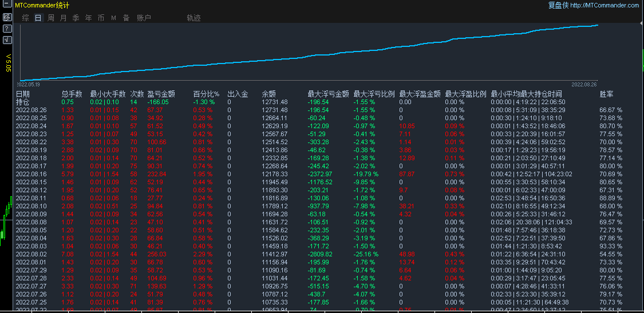Click the 移 move panel icon
Image resolution: width=644 pixels, height=313 pixels.
pos(7,17)
